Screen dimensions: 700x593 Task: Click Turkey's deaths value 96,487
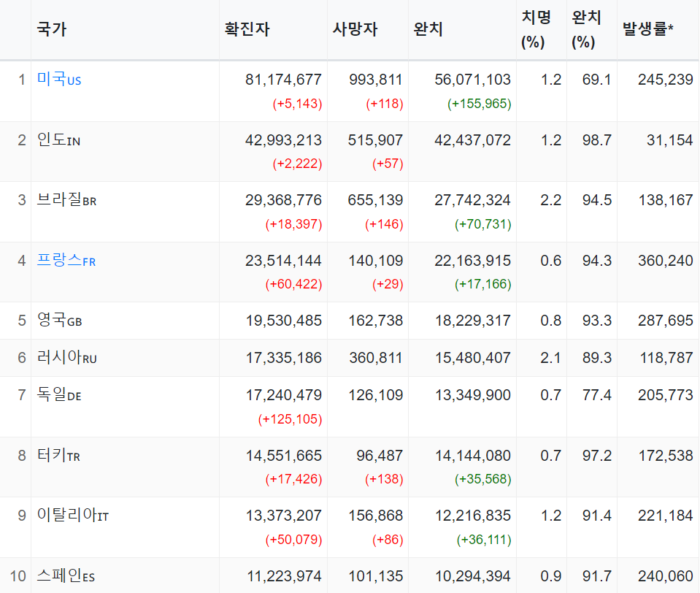[380, 456]
